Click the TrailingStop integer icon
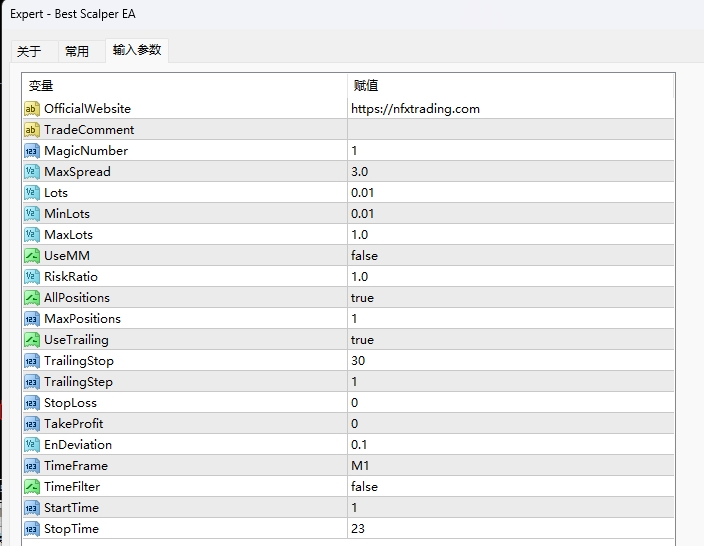Screen dimensions: 704x546 pyautogui.click(x=31, y=361)
